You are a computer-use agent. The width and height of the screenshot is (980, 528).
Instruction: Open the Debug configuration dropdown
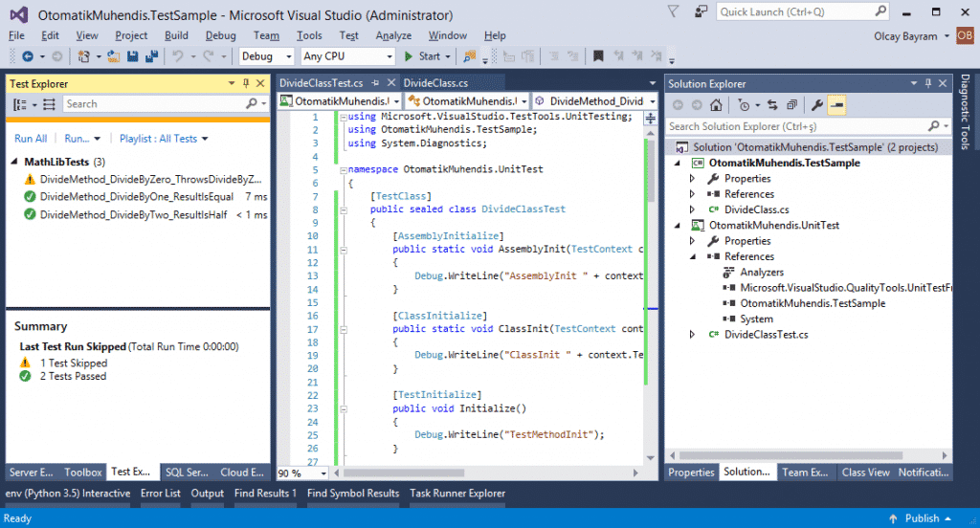coord(266,56)
